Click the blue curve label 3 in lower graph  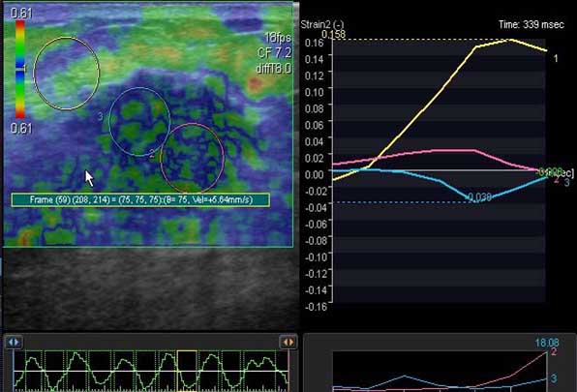click(x=554, y=378)
